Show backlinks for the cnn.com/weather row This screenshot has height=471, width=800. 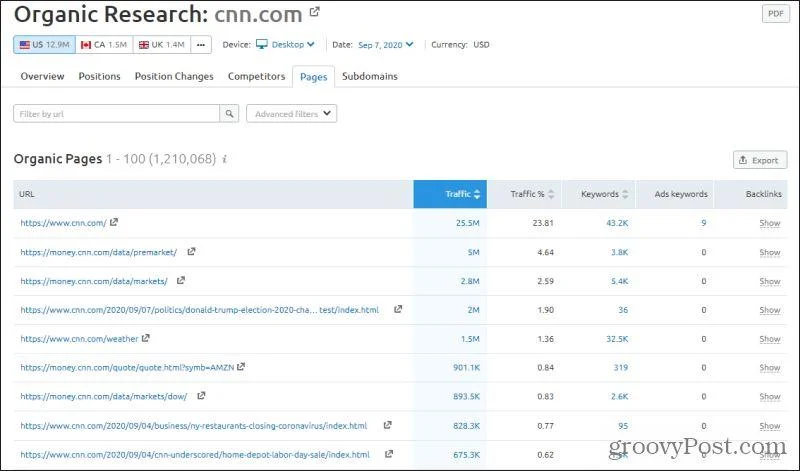(x=769, y=339)
